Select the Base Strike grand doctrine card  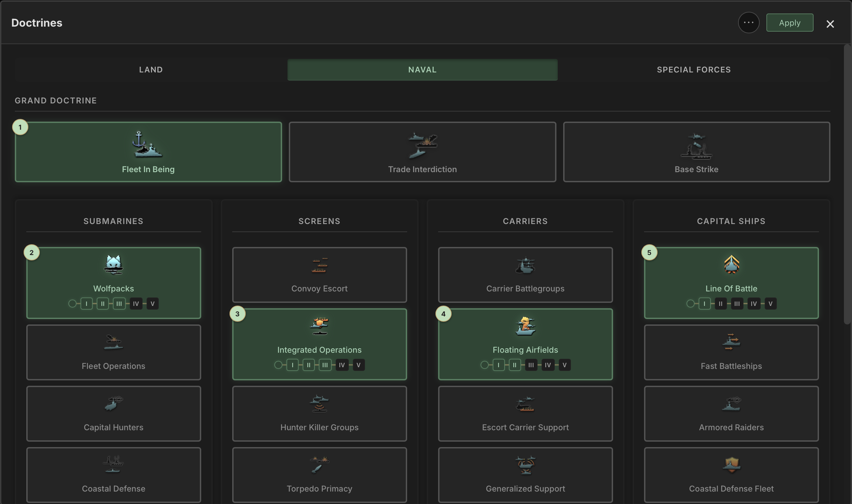click(696, 152)
